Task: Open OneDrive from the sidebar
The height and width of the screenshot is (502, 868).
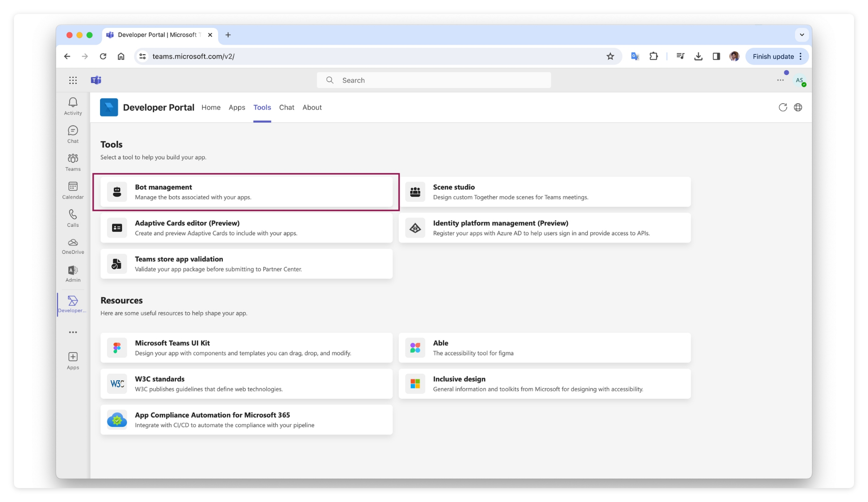Action: tap(73, 242)
